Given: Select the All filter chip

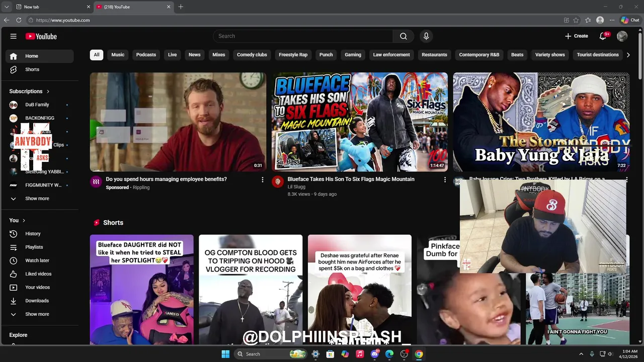Looking at the screenshot, I should [97, 55].
